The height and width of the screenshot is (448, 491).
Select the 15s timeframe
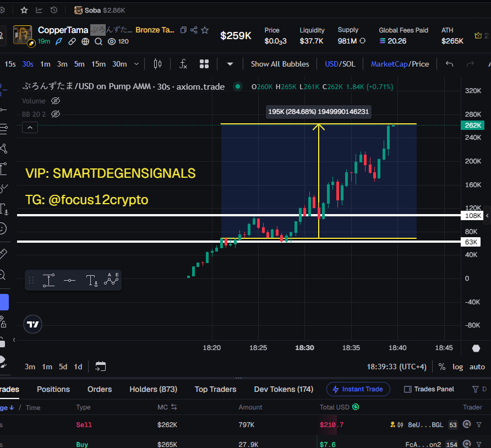(10, 64)
